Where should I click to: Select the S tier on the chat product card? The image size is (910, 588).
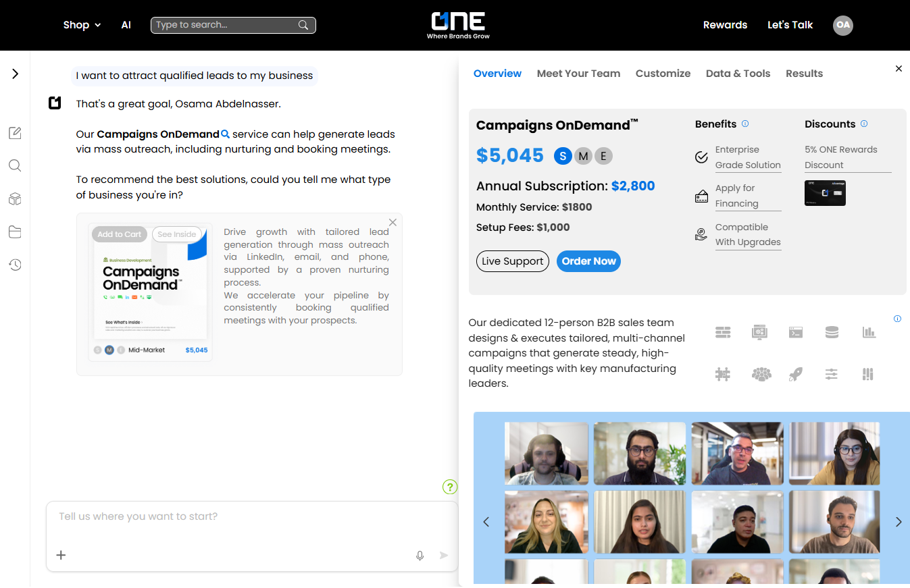(x=98, y=350)
